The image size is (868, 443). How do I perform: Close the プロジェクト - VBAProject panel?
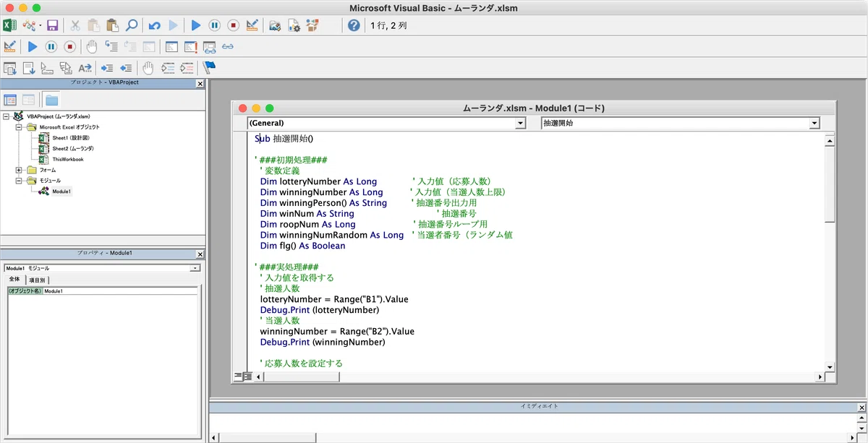(x=200, y=84)
